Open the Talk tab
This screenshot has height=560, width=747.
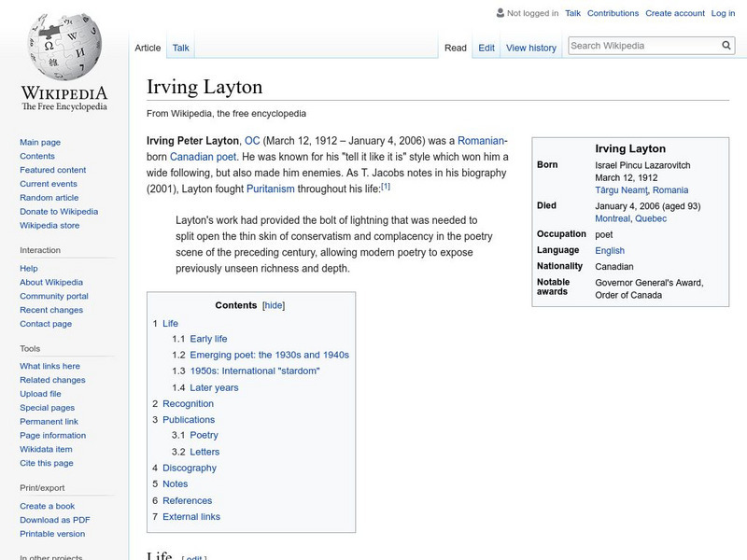coord(181,48)
